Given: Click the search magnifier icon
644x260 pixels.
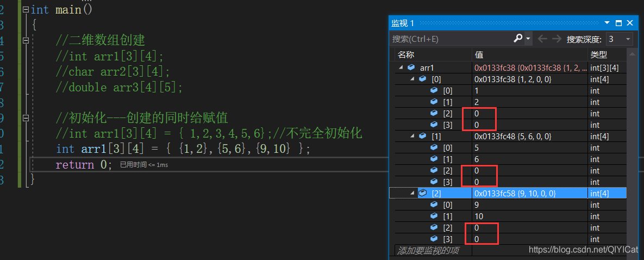Looking at the screenshot, I should [x=518, y=39].
